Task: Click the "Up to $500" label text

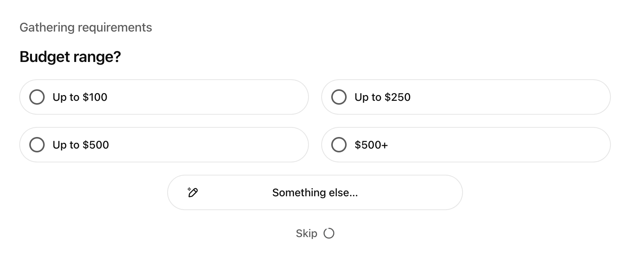Action: 80,145
